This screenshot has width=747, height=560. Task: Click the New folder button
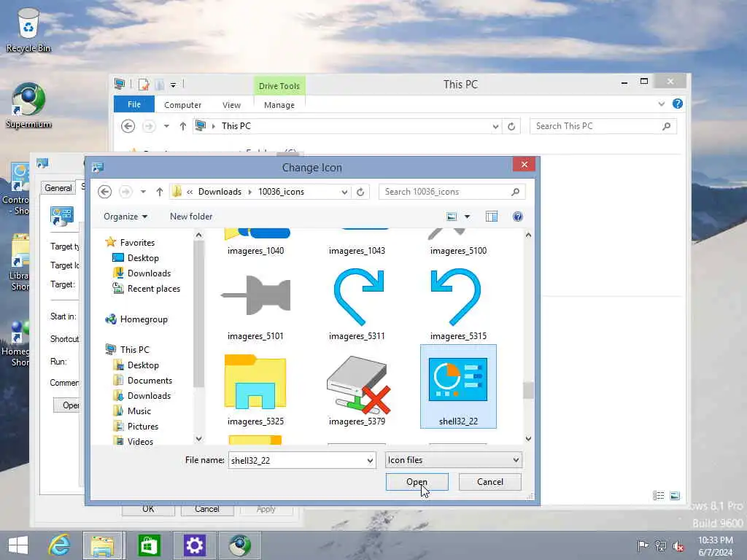click(191, 216)
